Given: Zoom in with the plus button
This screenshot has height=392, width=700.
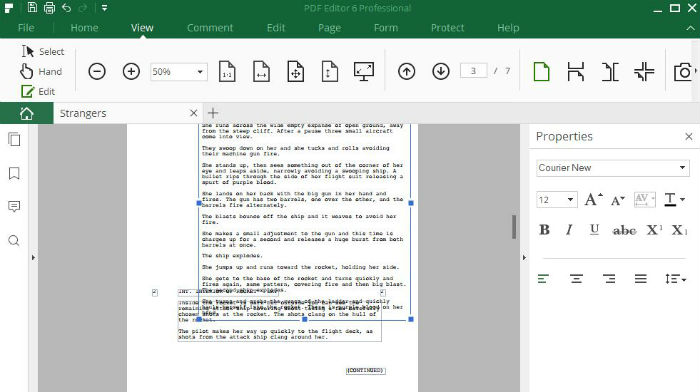Looking at the screenshot, I should [131, 71].
